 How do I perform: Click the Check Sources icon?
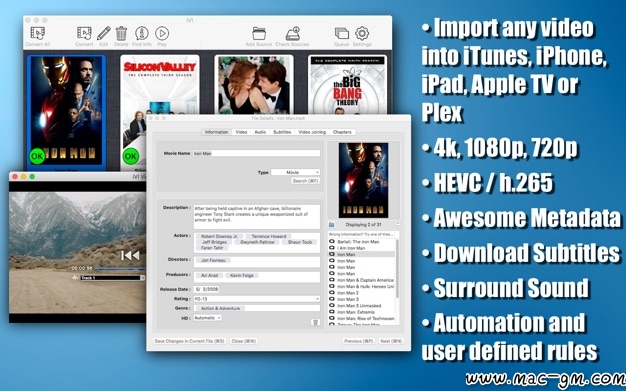293,34
